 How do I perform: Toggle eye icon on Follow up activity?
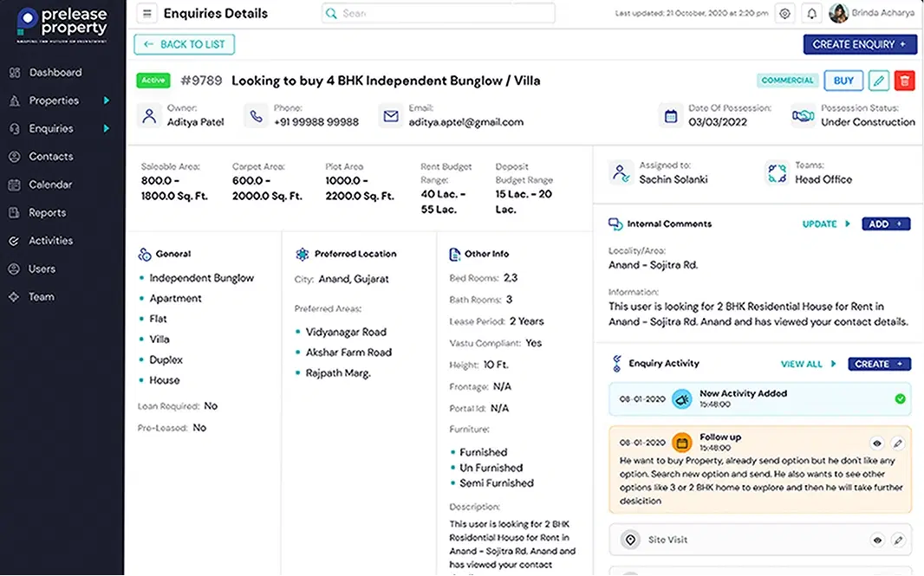pos(877,443)
